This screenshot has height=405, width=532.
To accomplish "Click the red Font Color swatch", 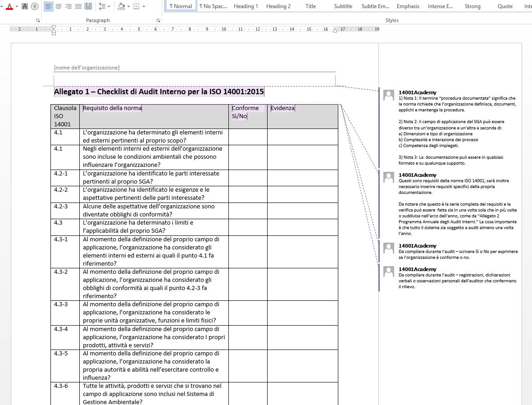I will click(x=9, y=6).
